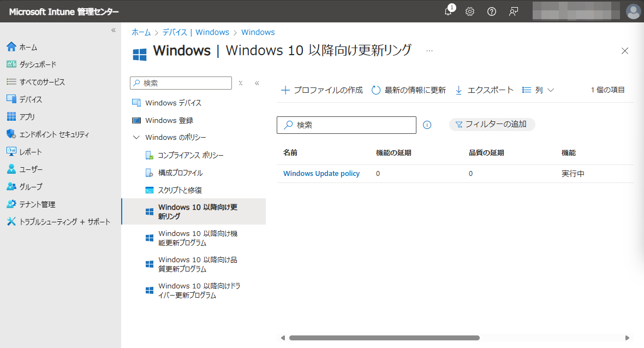Screen dimensions: 644x348
Task: Click the 1 個の項目 count text
Action: coord(607,90)
